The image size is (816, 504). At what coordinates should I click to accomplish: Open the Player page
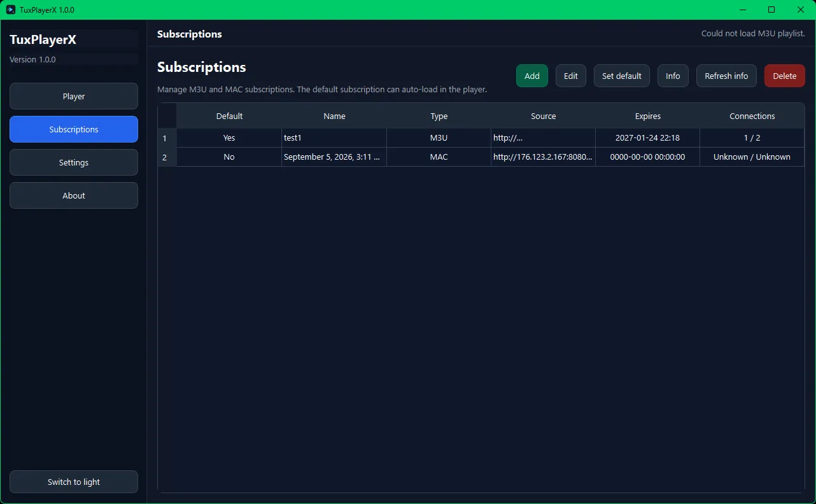[74, 96]
